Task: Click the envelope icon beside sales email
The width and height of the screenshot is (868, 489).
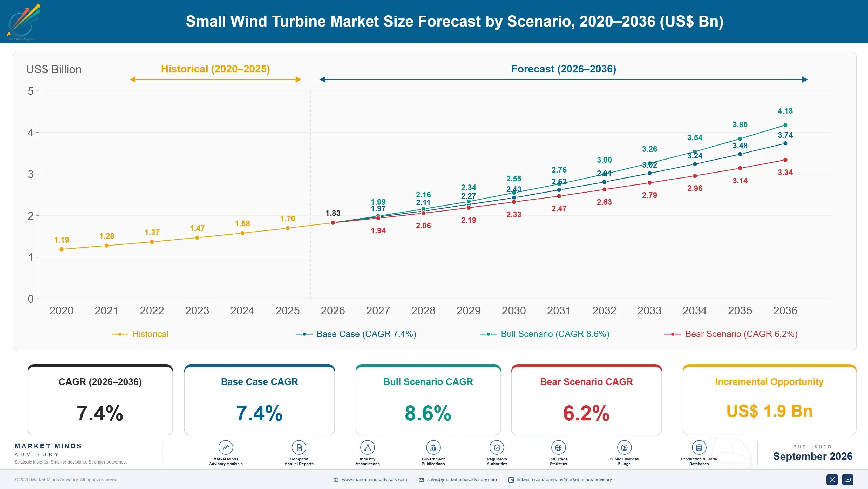Action: point(421,480)
